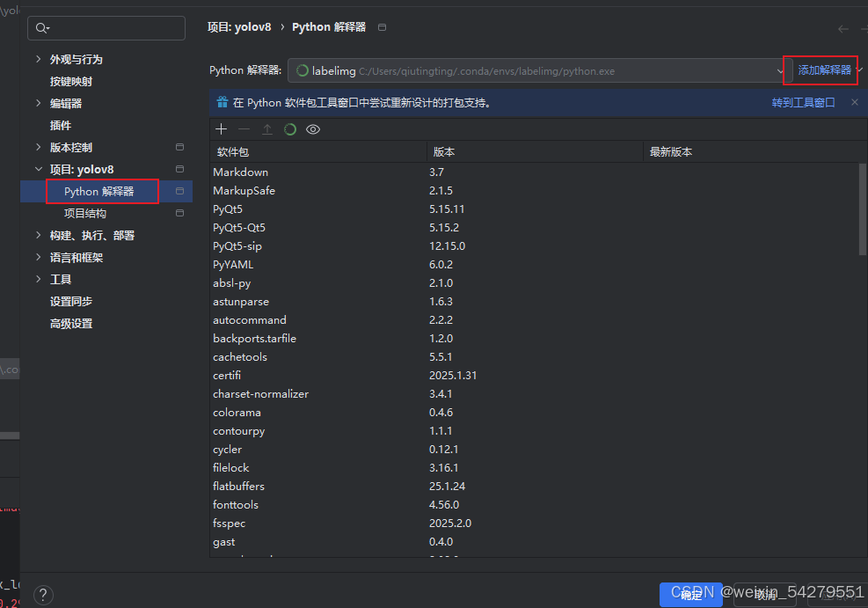Select the PyQt5-Qt5 package row
Image resolution: width=868 pixels, height=608 pixels.
[534, 228]
